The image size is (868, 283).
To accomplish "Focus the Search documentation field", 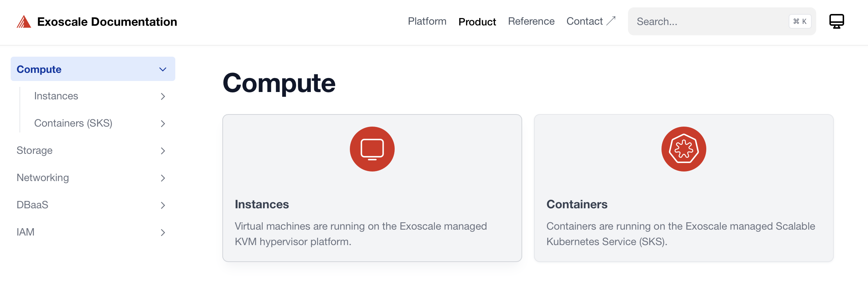I will point(722,21).
